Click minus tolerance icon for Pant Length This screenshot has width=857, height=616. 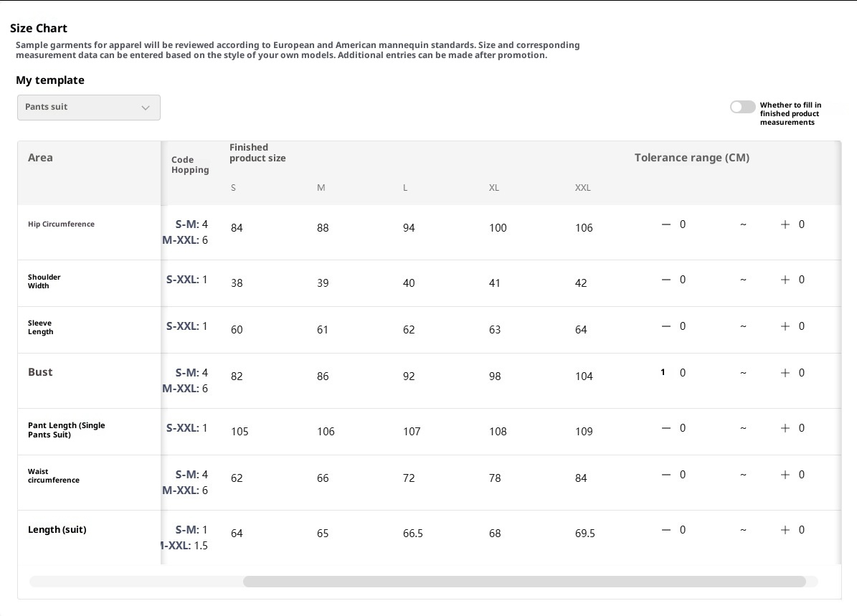tap(666, 428)
